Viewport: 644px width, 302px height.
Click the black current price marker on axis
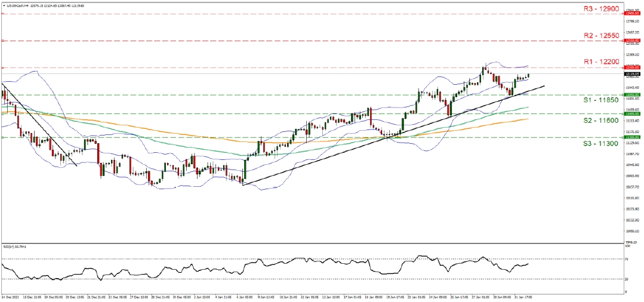click(x=632, y=75)
